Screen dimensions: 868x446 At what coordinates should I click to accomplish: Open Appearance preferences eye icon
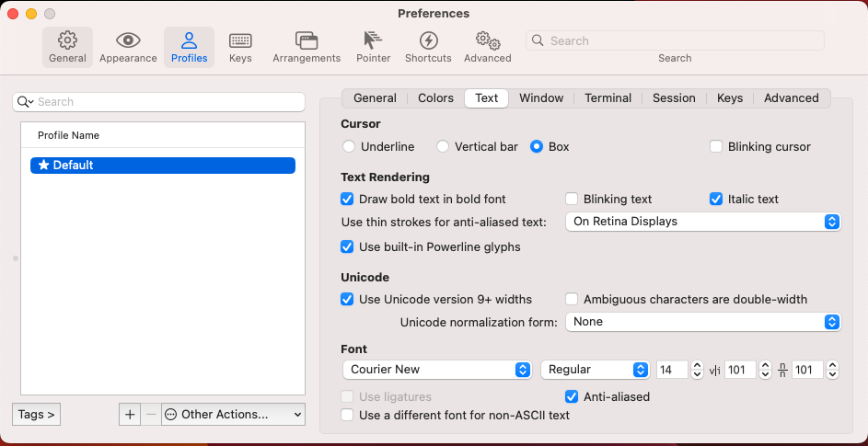(128, 40)
